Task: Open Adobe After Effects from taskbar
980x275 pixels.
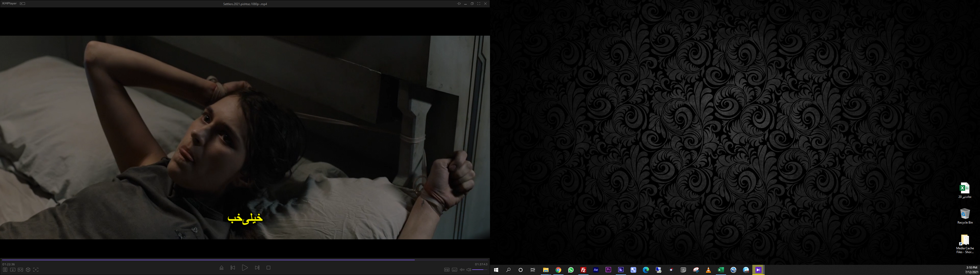Action: 596,270
